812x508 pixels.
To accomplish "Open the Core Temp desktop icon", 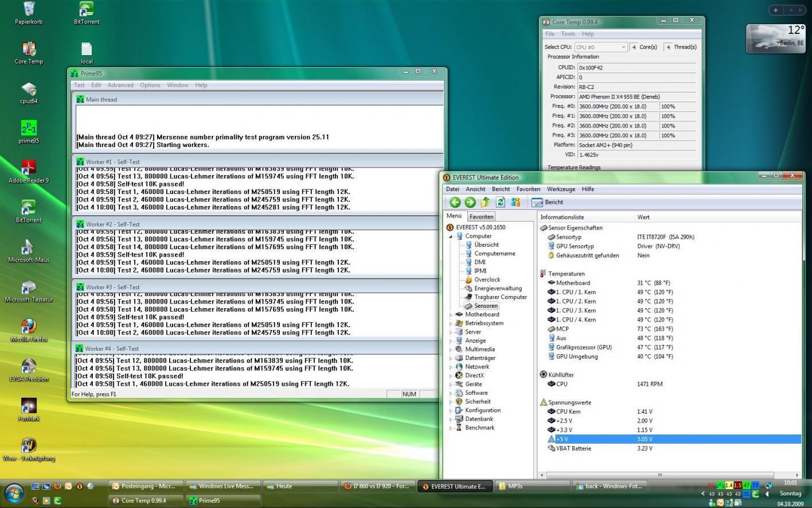I will [29, 53].
